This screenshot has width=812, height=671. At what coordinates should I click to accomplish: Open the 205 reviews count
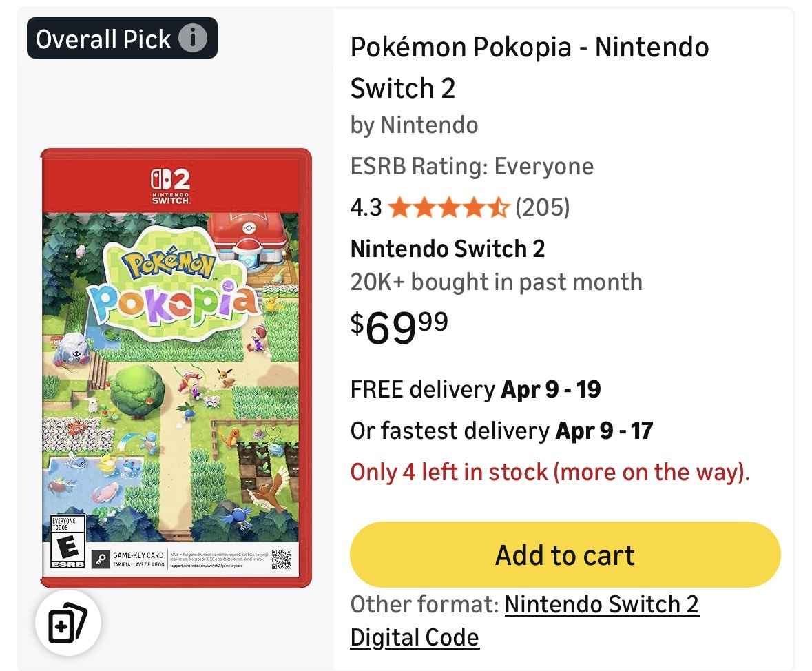pos(543,207)
